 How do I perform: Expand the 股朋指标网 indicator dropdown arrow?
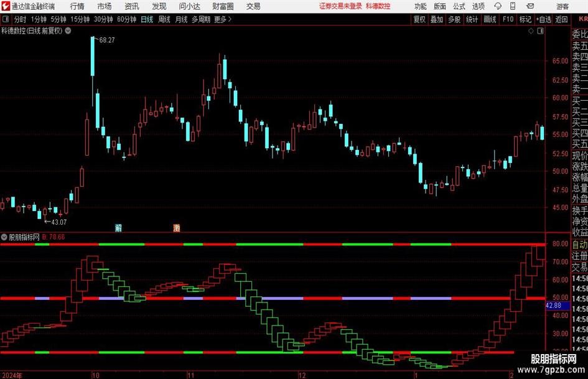pos(4,236)
